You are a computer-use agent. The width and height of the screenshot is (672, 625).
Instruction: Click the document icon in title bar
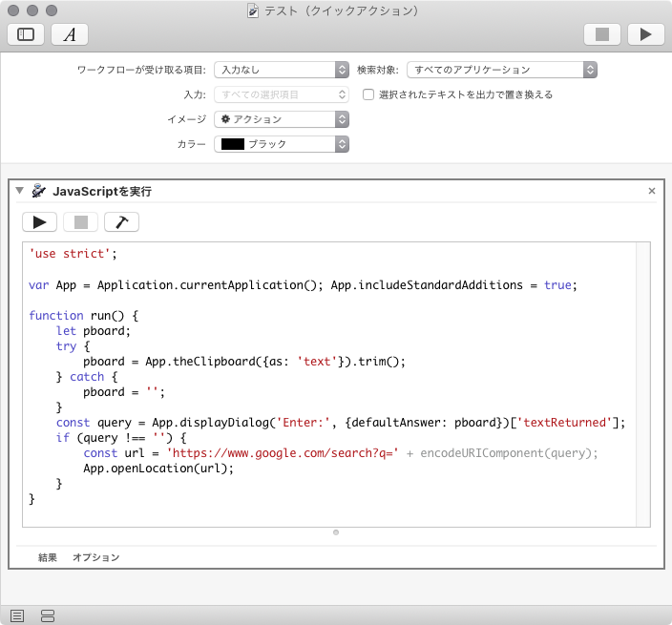[253, 10]
